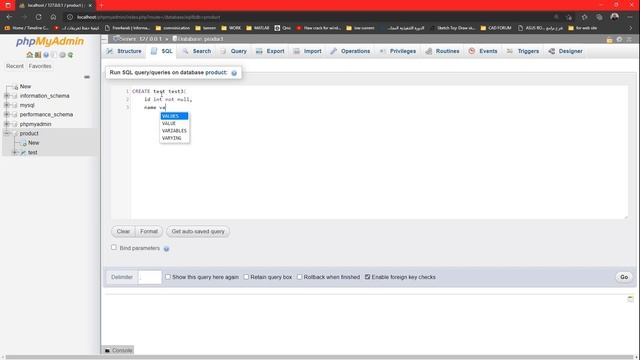Click help icon next to Run SQL query title
640x360 pixels.
tap(234, 73)
